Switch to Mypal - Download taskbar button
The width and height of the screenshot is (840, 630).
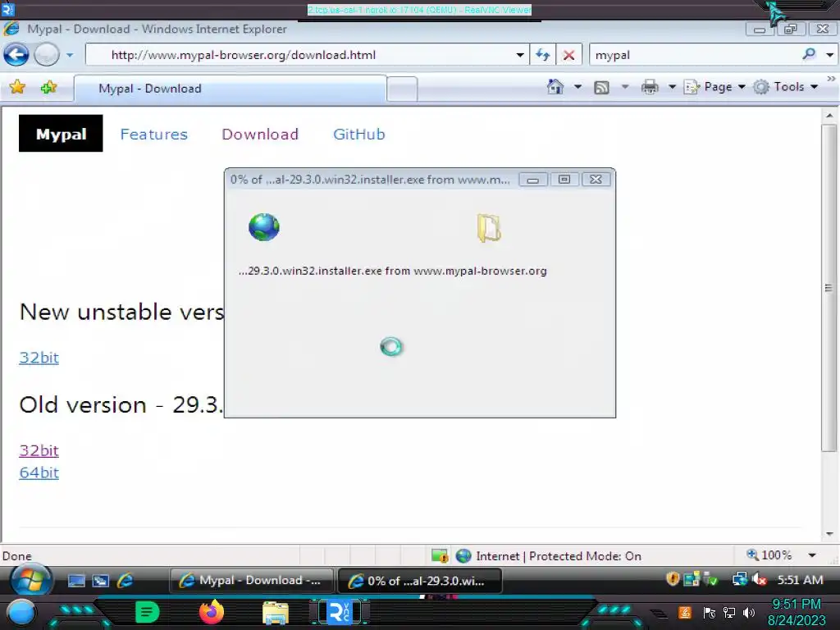tap(251, 580)
